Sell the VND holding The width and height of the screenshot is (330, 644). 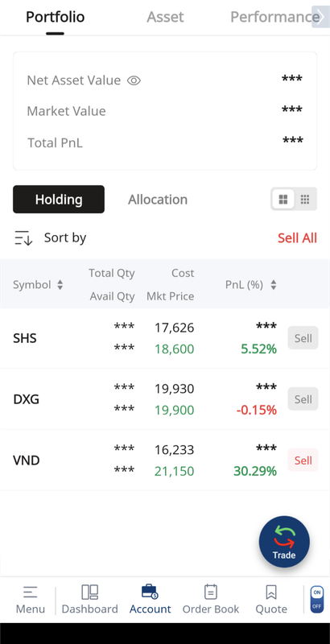[303, 460]
